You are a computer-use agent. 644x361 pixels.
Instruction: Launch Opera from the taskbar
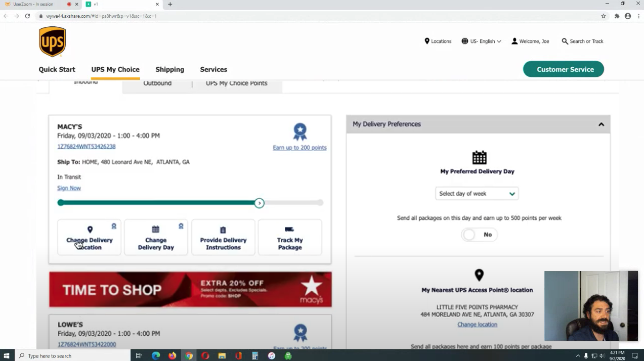point(205,356)
